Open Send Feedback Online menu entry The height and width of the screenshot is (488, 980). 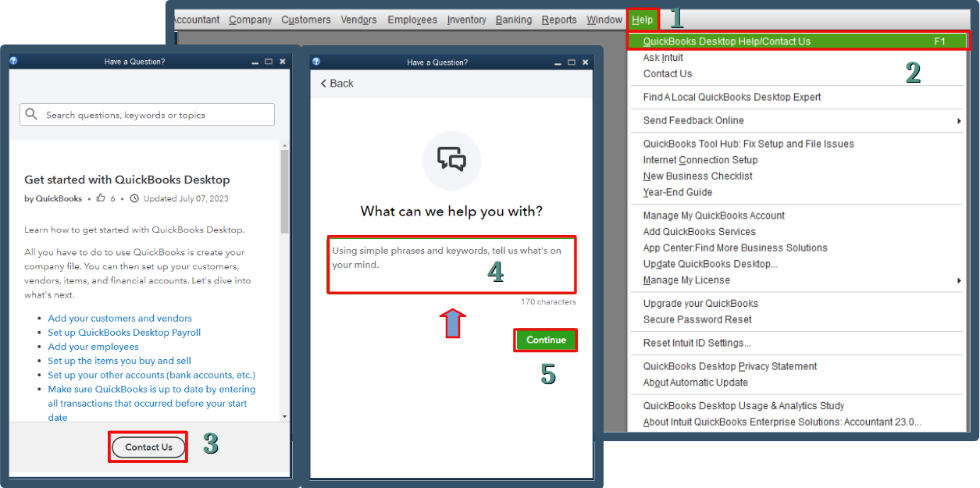click(693, 120)
